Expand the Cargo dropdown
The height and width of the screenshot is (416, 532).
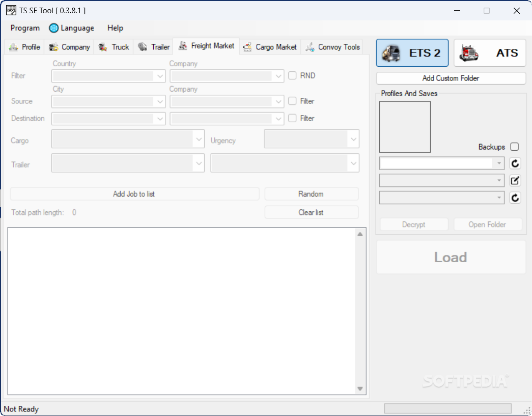(x=128, y=139)
